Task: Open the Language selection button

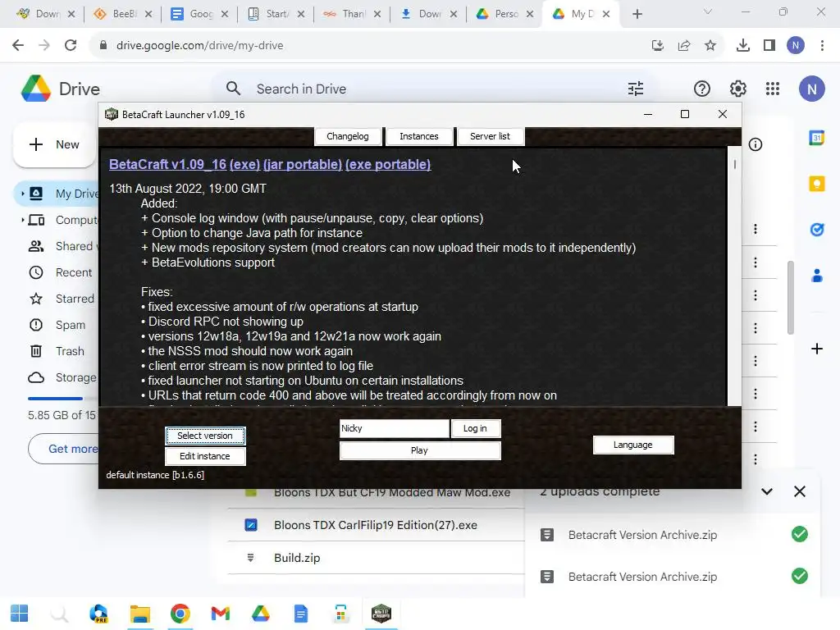Action: (633, 445)
